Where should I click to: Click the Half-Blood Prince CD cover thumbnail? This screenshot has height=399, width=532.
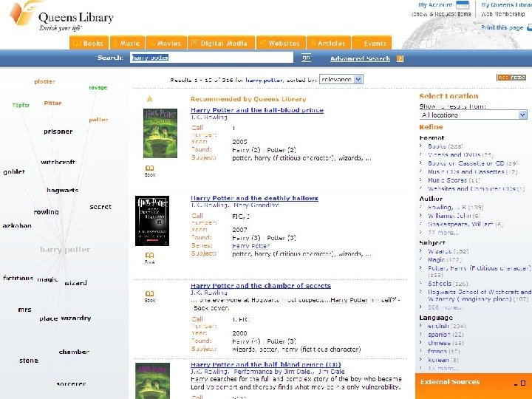[152, 381]
